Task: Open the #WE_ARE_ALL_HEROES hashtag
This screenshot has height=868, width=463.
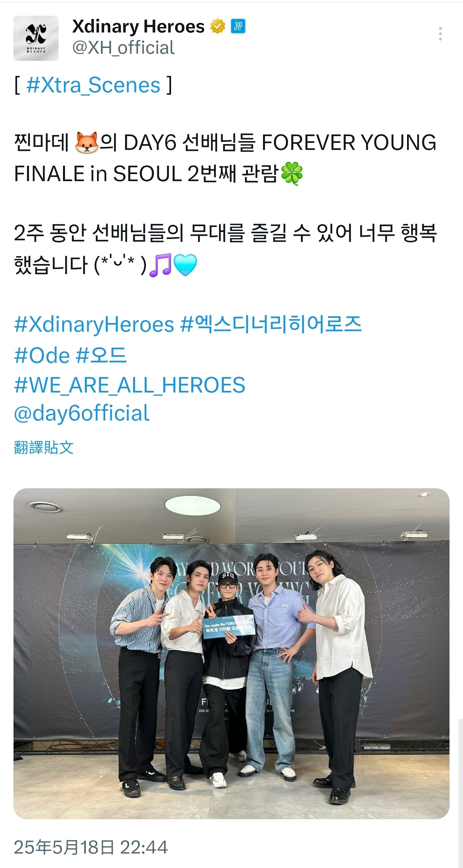Action: tap(130, 385)
